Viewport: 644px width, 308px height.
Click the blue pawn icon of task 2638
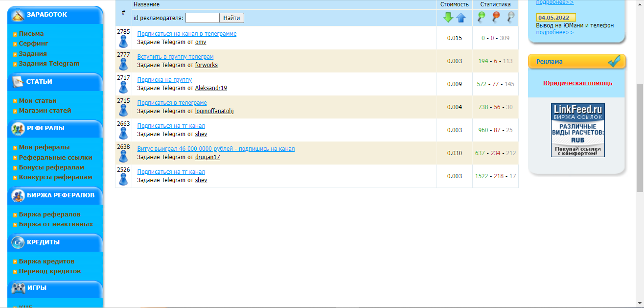tap(123, 156)
